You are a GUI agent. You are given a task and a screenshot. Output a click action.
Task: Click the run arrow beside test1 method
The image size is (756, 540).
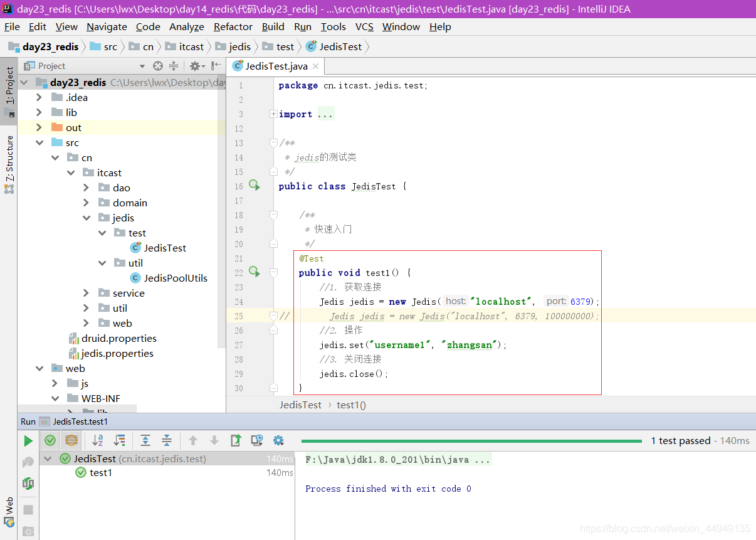point(253,272)
